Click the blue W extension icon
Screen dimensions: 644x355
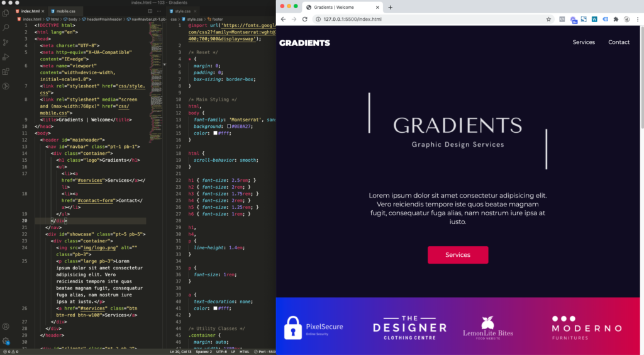click(594, 20)
